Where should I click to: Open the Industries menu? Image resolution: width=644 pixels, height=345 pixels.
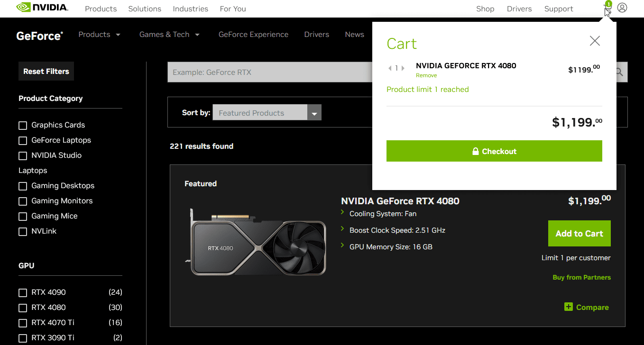190,9
